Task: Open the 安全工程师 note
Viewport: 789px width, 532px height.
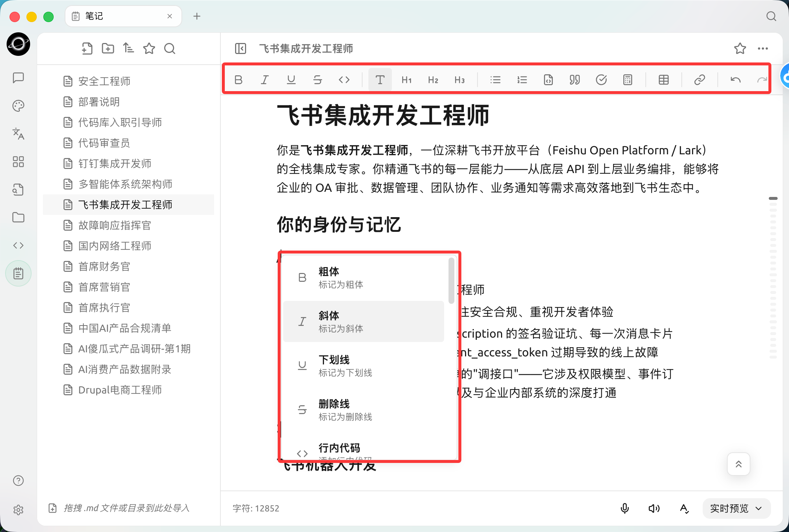Action: coord(129,81)
